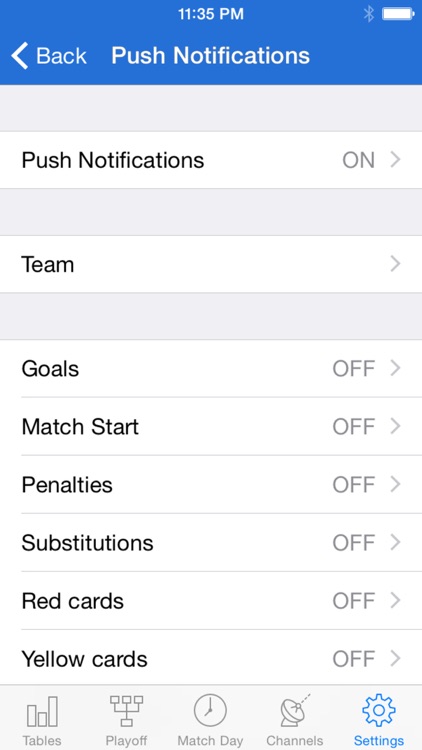Image resolution: width=422 pixels, height=750 pixels.
Task: Tap the Channels satellite dish icon
Action: pos(295,711)
